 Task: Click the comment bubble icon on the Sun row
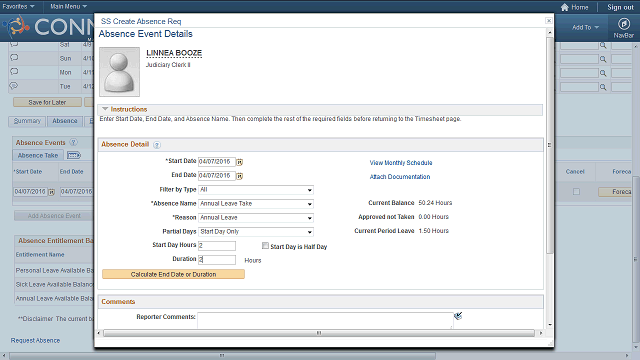coord(14,58)
